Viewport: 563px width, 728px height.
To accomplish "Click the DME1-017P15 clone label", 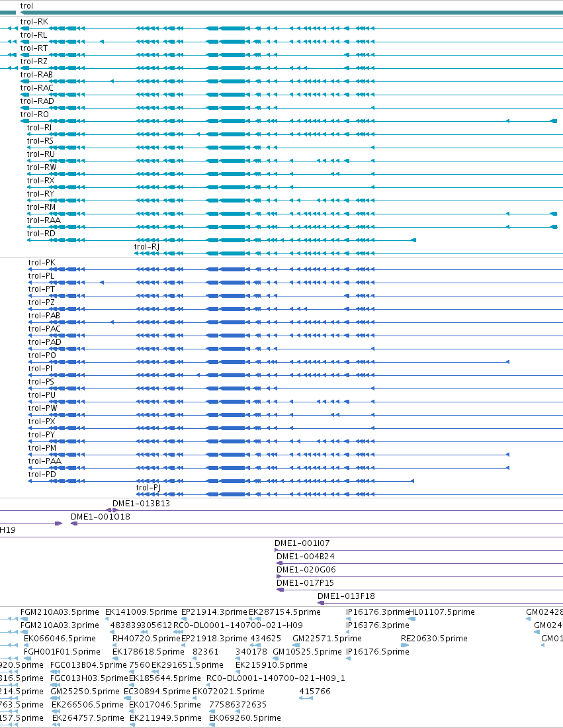I will (306, 582).
